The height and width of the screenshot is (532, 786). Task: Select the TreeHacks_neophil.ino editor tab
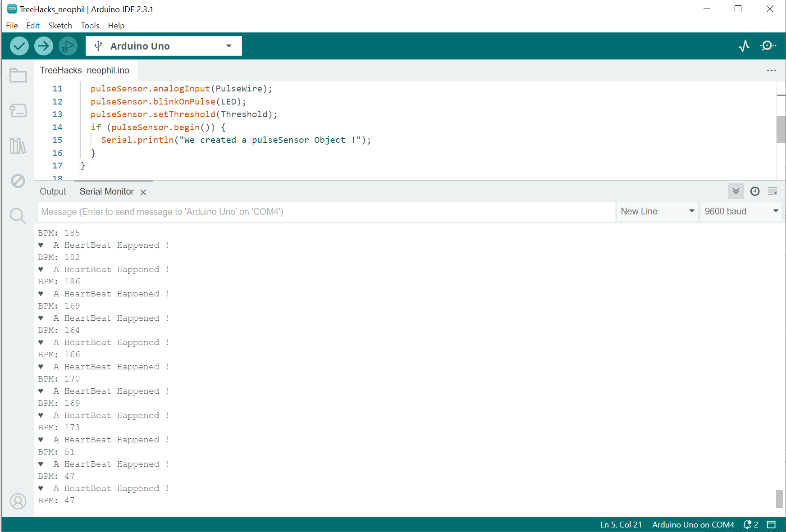pyautogui.click(x=85, y=70)
